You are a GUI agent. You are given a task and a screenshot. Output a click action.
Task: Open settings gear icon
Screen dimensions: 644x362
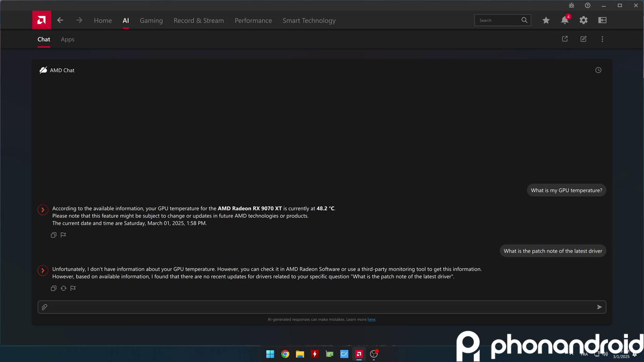coord(583,20)
